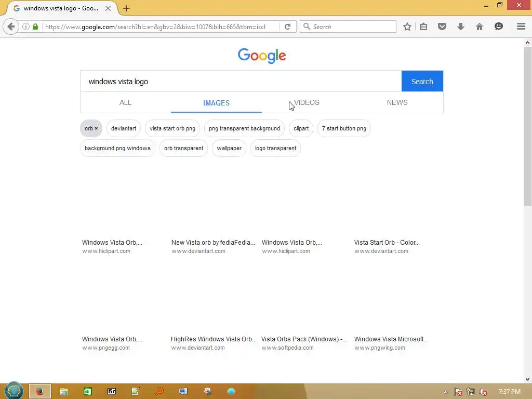
Task: Open File Explorer from the taskbar
Action: click(64, 391)
